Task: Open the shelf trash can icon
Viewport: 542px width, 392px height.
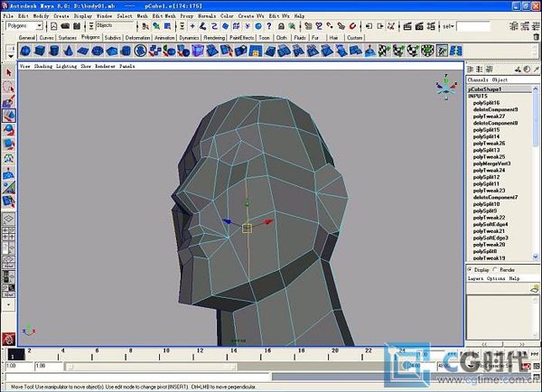Action: (536, 37)
